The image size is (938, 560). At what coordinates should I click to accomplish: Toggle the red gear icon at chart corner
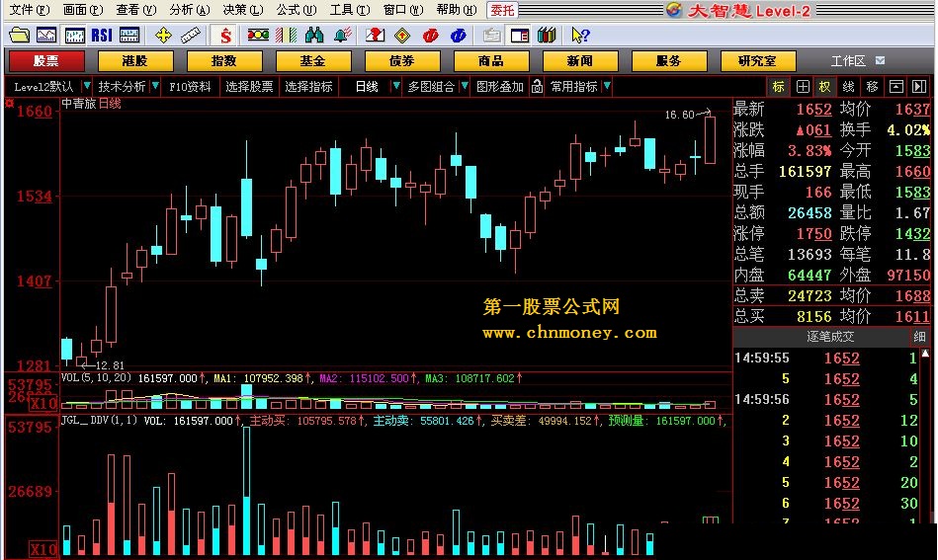point(10,104)
